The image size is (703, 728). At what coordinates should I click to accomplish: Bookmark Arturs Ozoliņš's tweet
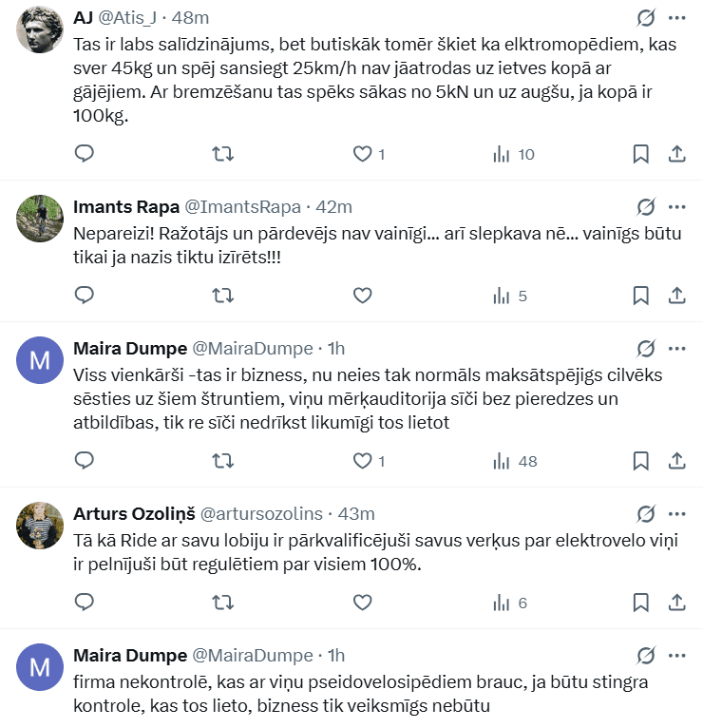(x=641, y=603)
